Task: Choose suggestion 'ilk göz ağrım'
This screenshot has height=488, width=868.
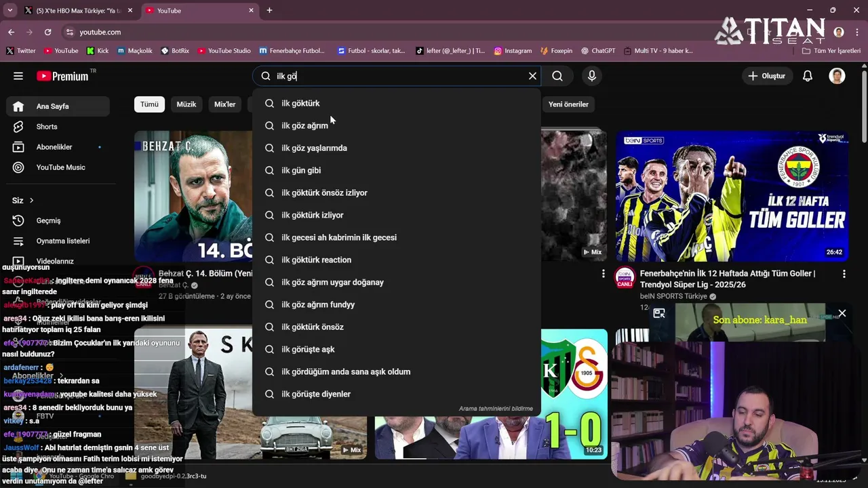Action: 397,125
